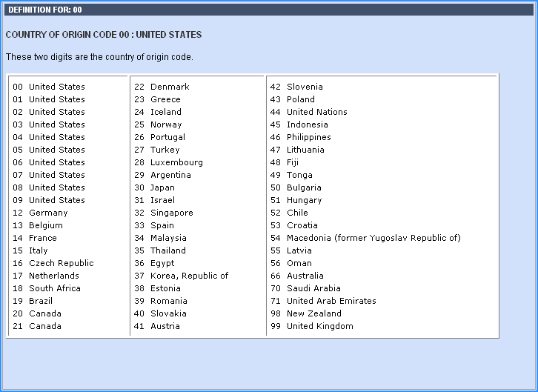538x392 pixels.
Task: Click the "46 Philippines" entry
Action: click(x=301, y=137)
